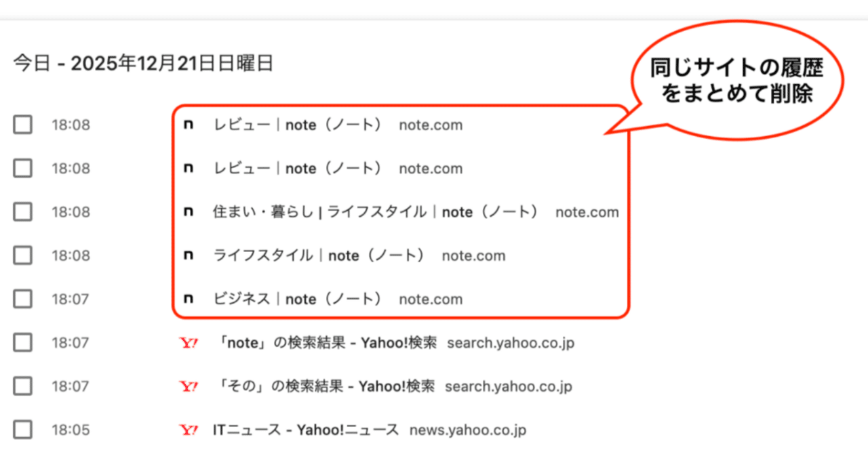Click the note.com favicon beside the second レビュー entry
Image resolution: width=868 pixels, height=454 pixels.
tap(189, 168)
